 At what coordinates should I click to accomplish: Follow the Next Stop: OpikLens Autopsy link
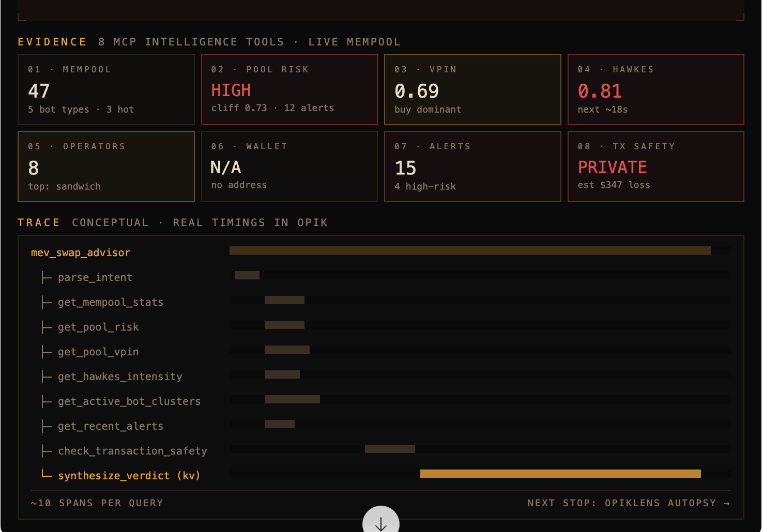click(x=629, y=503)
